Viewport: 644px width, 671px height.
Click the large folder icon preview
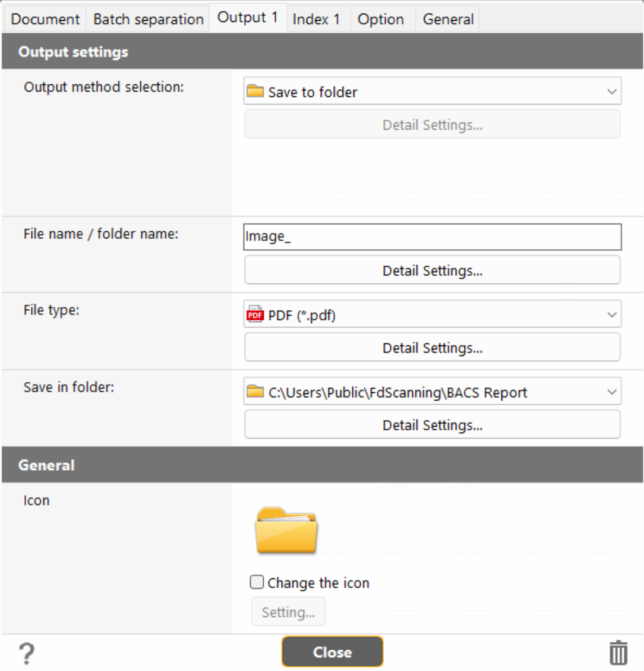(x=286, y=530)
